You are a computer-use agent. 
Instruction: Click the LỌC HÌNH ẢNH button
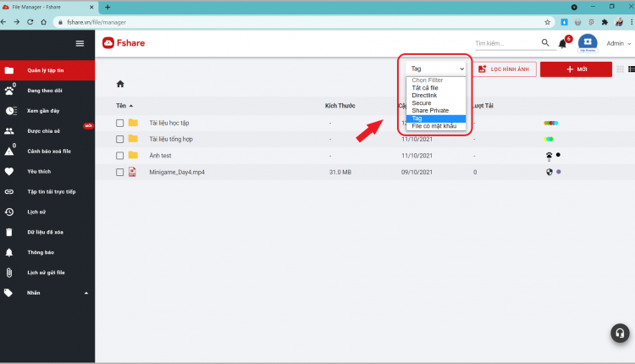(x=505, y=69)
